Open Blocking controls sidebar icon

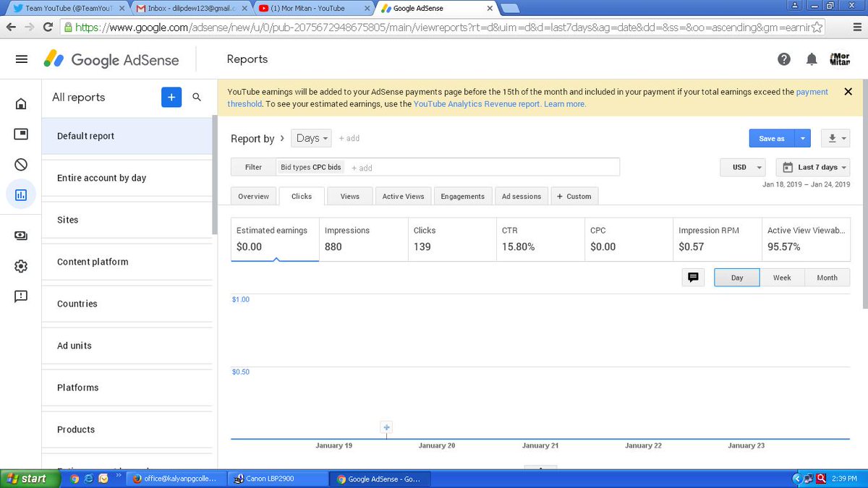pyautogui.click(x=21, y=164)
